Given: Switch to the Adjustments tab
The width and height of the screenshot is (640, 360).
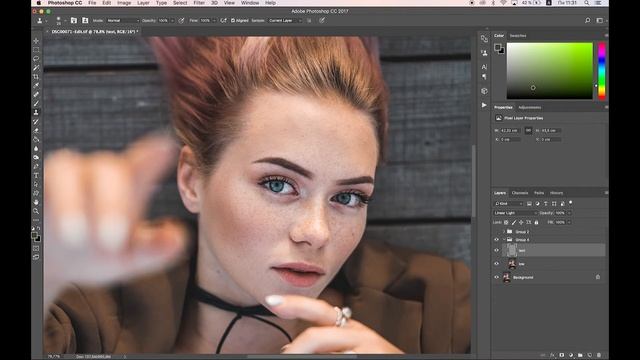Looking at the screenshot, I should [530, 108].
